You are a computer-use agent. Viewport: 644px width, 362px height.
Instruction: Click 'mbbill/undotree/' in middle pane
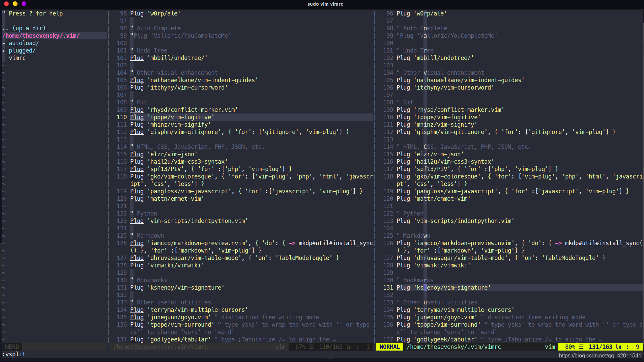(177, 58)
